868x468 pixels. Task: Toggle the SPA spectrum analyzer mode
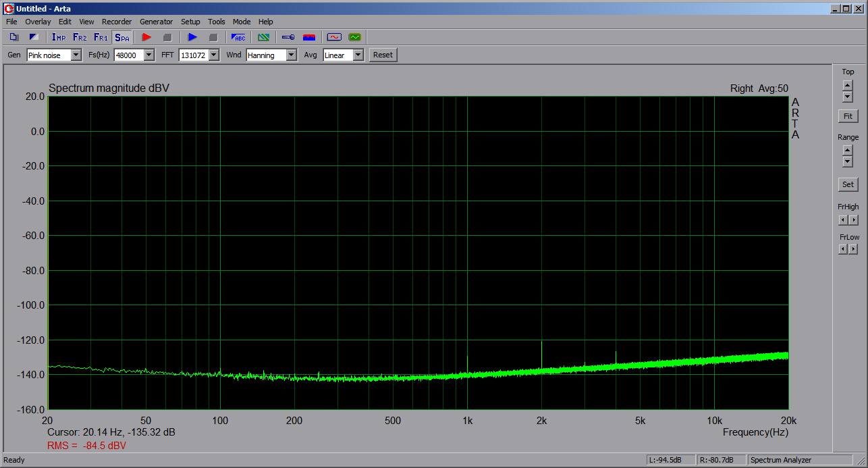pyautogui.click(x=121, y=37)
